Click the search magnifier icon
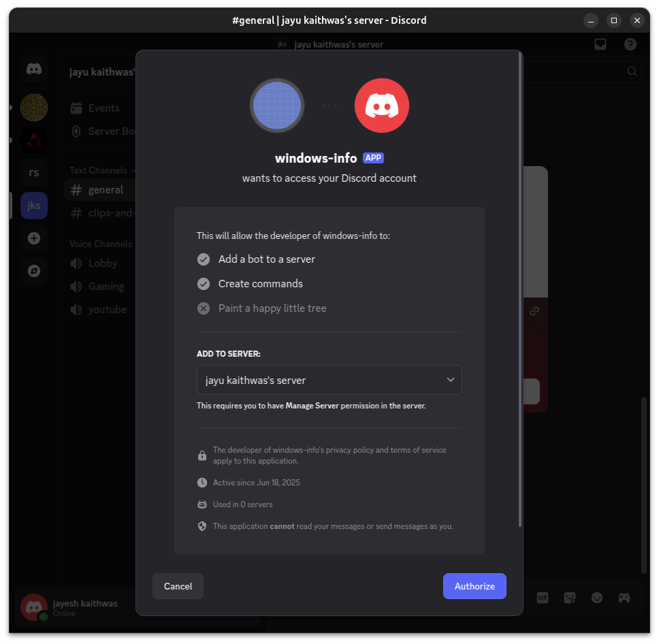Image resolution: width=659 pixels, height=644 pixels. (x=632, y=71)
